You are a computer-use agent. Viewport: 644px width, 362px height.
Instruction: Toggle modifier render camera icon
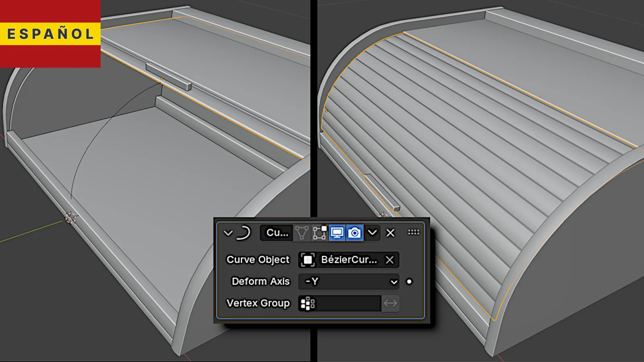click(x=355, y=233)
